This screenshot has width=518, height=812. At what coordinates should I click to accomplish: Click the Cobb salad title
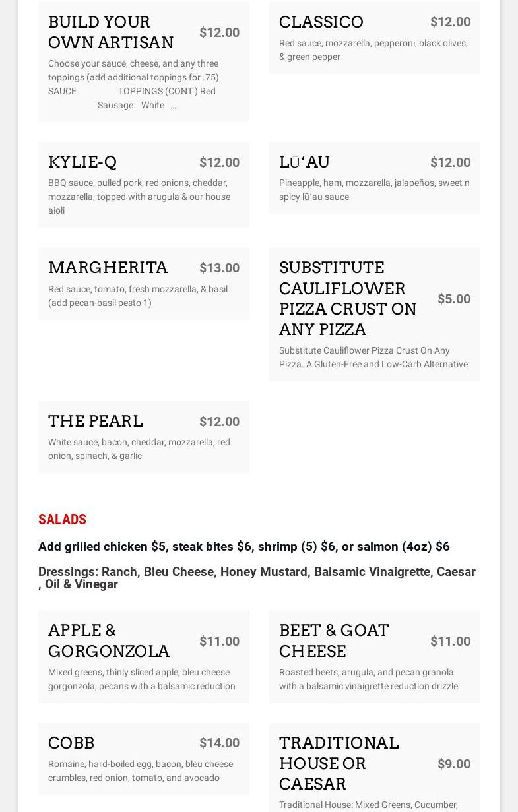(71, 743)
